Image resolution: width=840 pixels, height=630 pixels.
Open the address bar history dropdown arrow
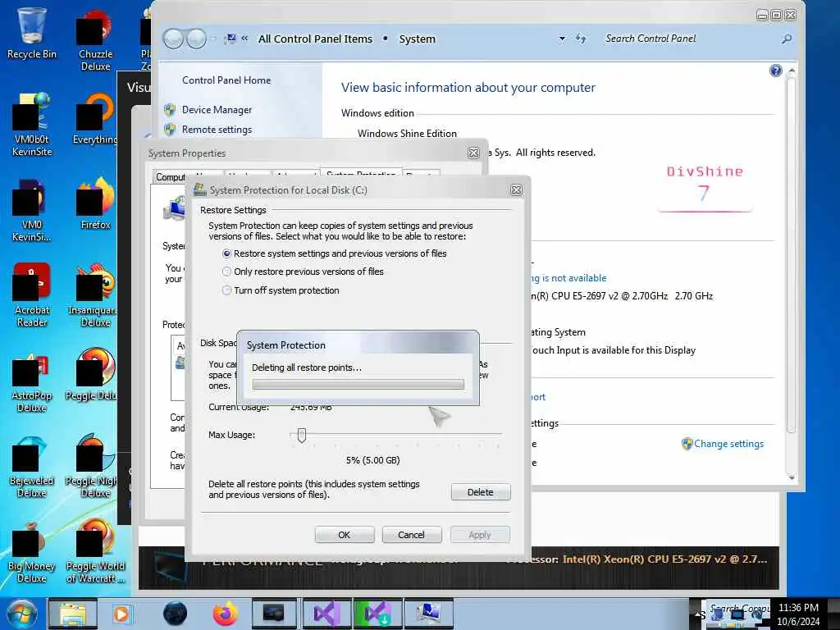562,39
